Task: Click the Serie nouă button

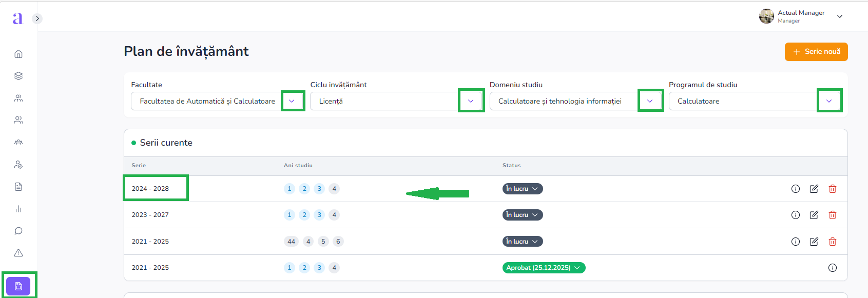Action: pos(816,52)
